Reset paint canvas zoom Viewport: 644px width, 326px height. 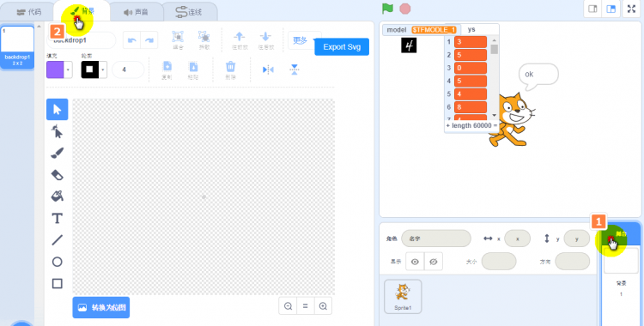pos(305,306)
